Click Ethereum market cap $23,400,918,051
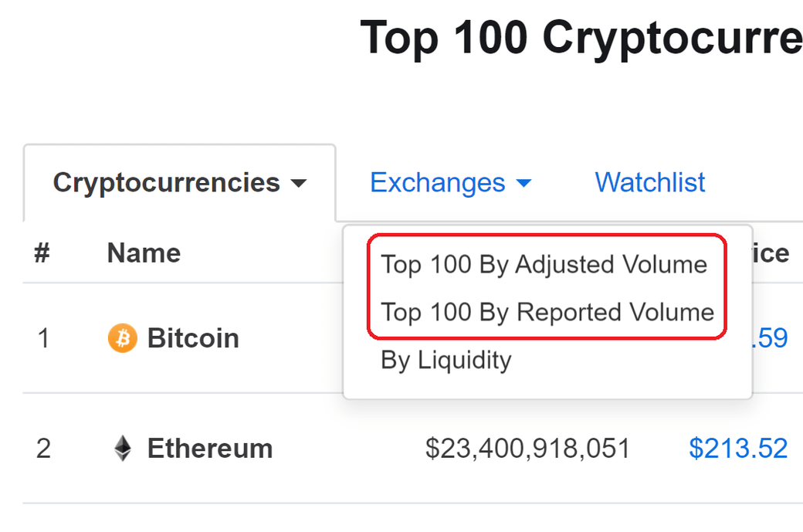Image resolution: width=803 pixels, height=532 pixels. coord(527,448)
